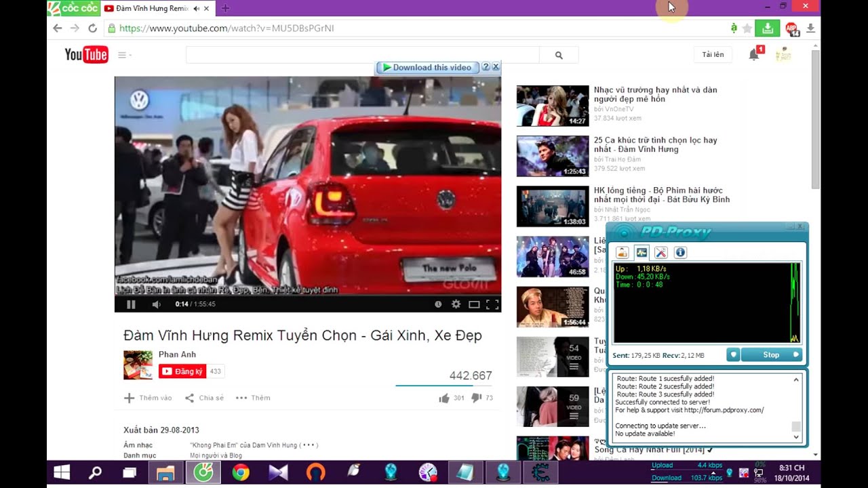The width and height of the screenshot is (868, 488).
Task: Click the green Cốc Cốc download button
Action: pyautogui.click(x=768, y=28)
